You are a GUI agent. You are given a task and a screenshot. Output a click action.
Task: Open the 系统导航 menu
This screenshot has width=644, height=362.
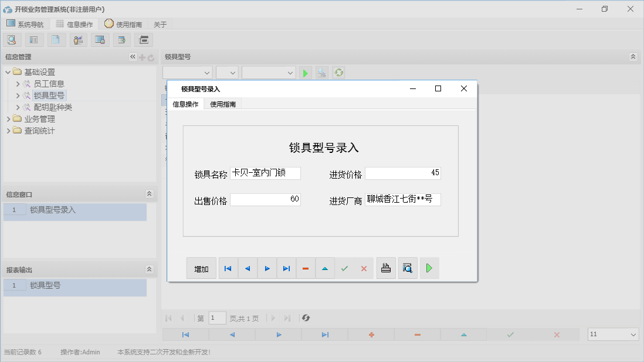tap(25, 24)
